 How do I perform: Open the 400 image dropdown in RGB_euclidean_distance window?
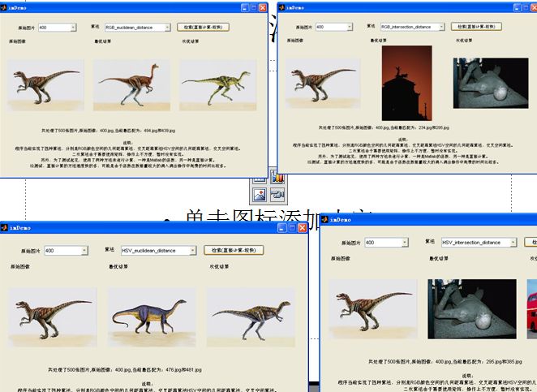[x=73, y=28]
